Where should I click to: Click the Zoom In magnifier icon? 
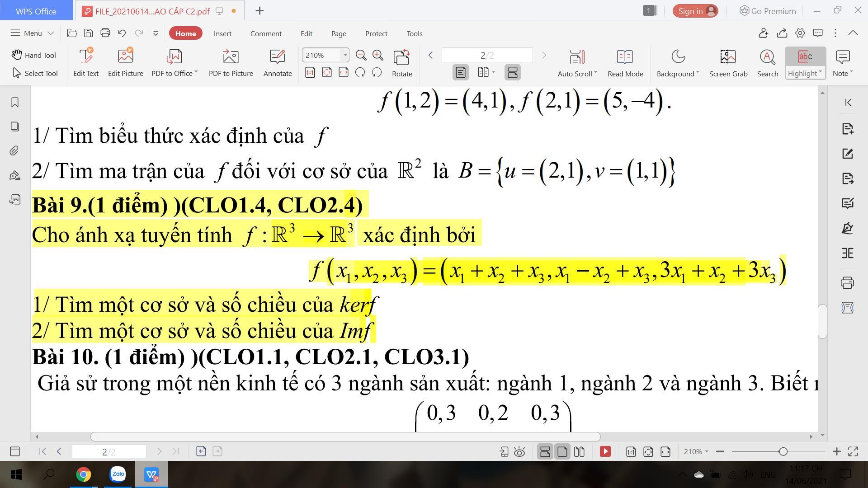click(378, 55)
